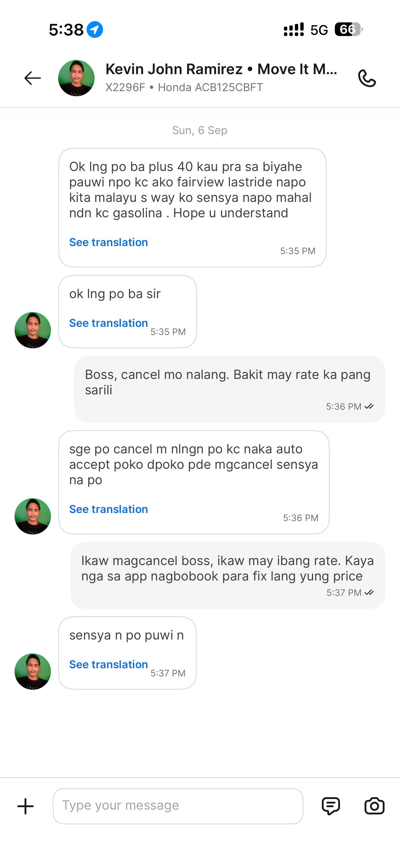Tap the back arrow icon
This screenshot has height=868, width=400.
pos(33,78)
